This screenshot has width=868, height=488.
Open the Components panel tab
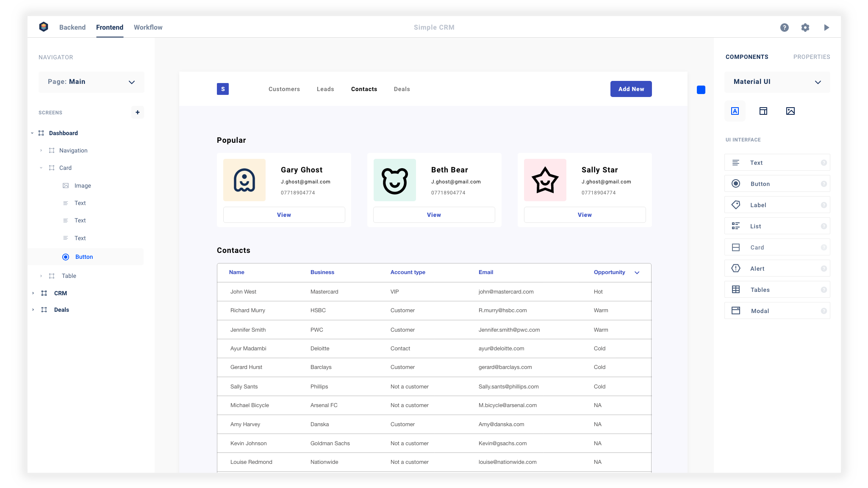747,57
